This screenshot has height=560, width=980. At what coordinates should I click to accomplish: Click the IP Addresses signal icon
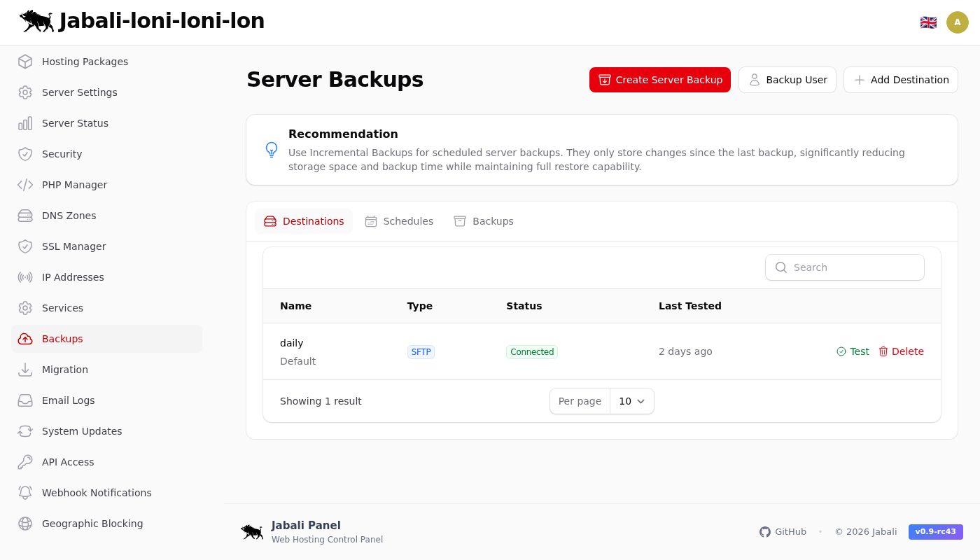[25, 277]
